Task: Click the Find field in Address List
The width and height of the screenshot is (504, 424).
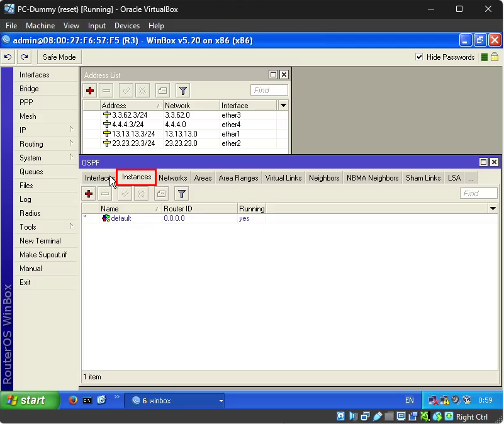Action: coord(269,91)
